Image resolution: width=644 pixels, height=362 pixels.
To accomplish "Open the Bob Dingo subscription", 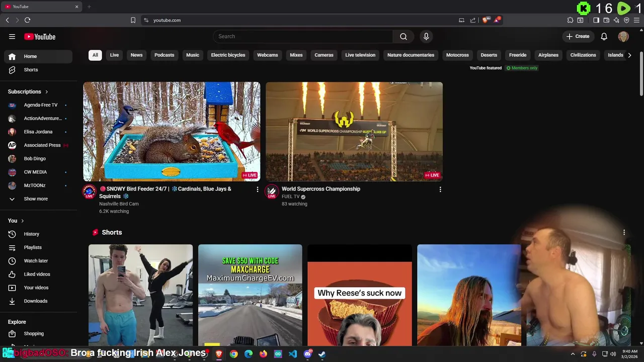I will coord(38,158).
